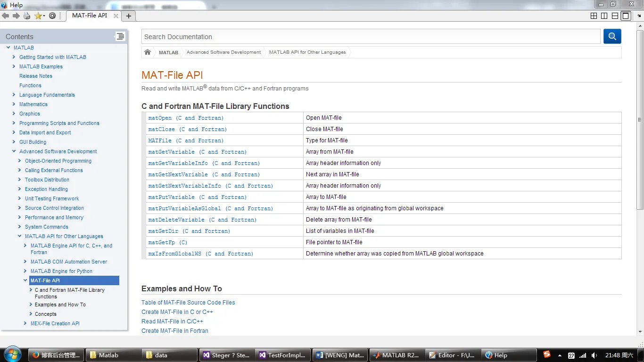This screenshot has height=362, width=644.
Task: Open Windows Start menu
Action: (x=12, y=355)
